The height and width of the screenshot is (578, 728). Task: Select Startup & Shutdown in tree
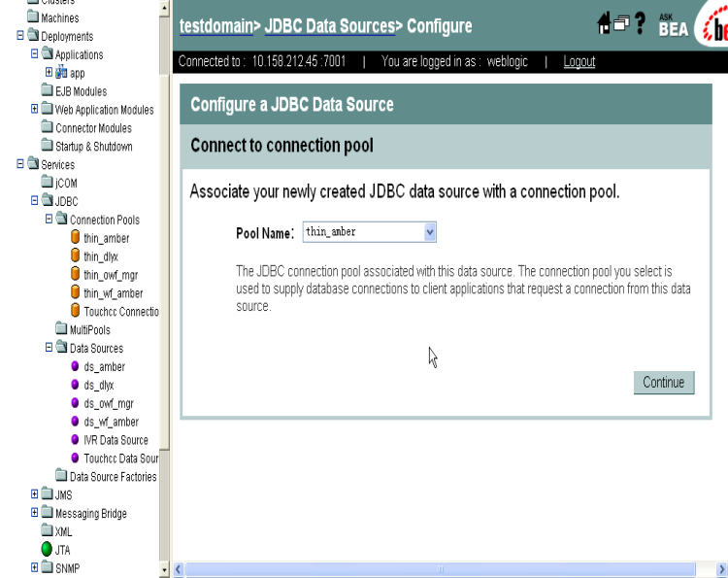pyautogui.click(x=94, y=147)
